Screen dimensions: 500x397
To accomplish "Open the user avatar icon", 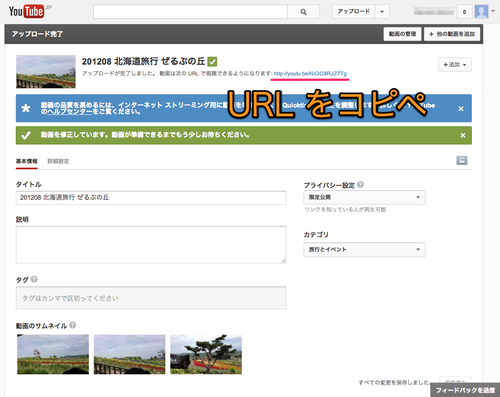I will [x=481, y=12].
